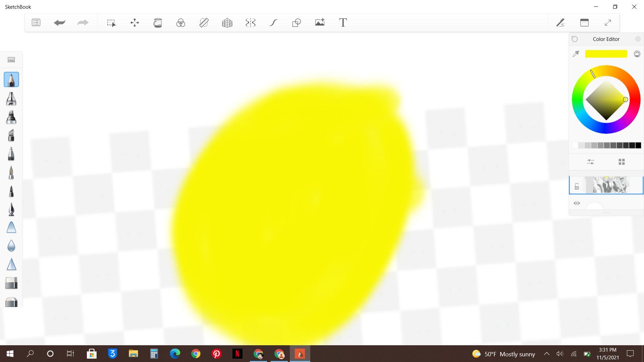Click the Add Image icon
Viewport: 644px width, 362px height.
pos(320,23)
